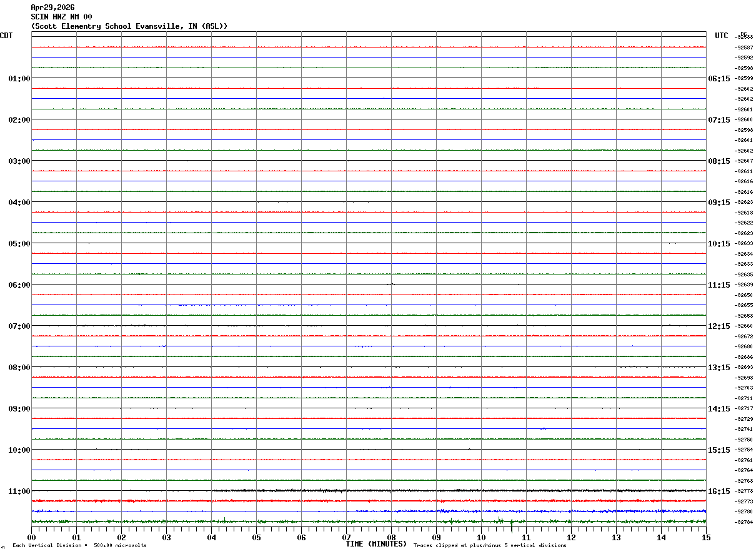Select the DC offset value -92611

click(744, 171)
